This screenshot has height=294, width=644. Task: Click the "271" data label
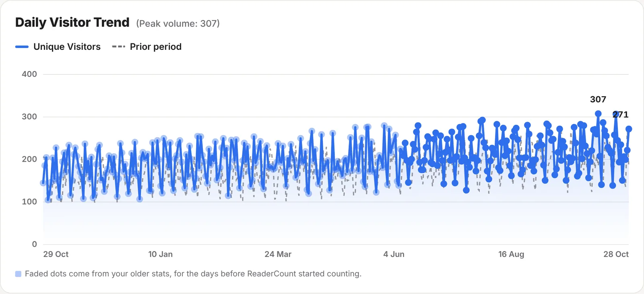click(x=621, y=115)
